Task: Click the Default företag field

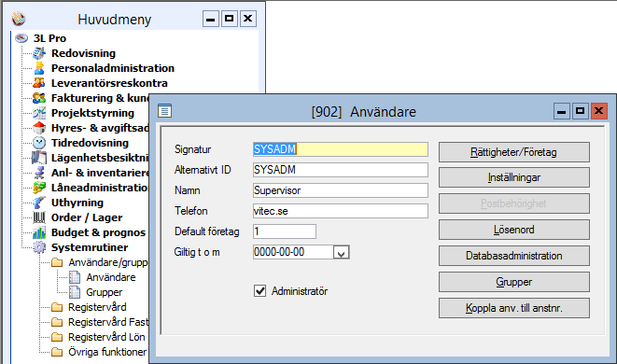Action: click(285, 231)
